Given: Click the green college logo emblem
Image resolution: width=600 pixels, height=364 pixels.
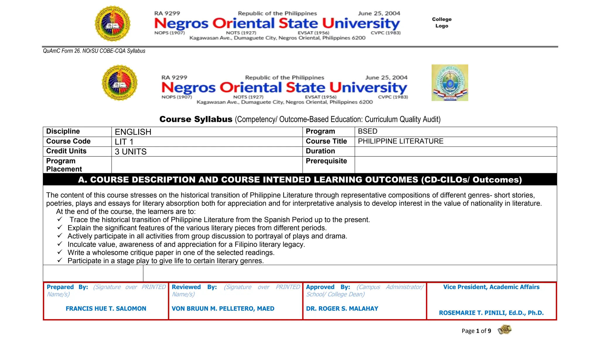Looking at the screenshot, I should (450, 83).
